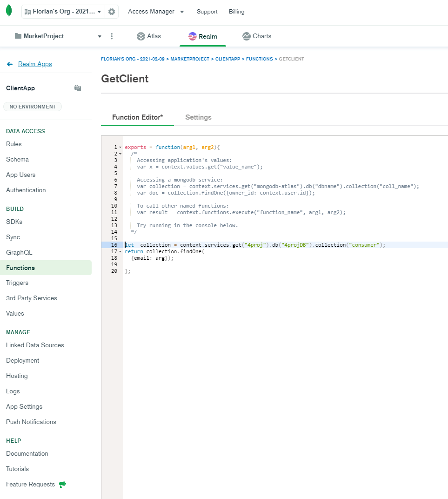Open the Documentation link
The height and width of the screenshot is (499, 448).
[x=27, y=453]
